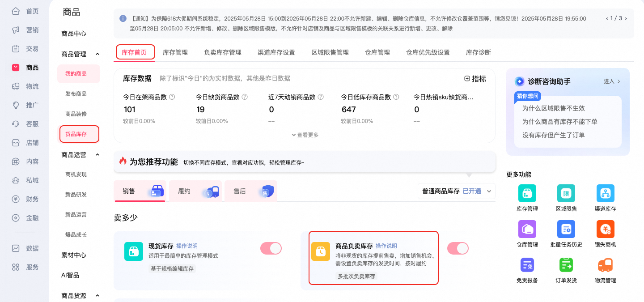The image size is (644, 302).
Task: Click the 交易 icon in left sidebar
Action: click(16, 49)
